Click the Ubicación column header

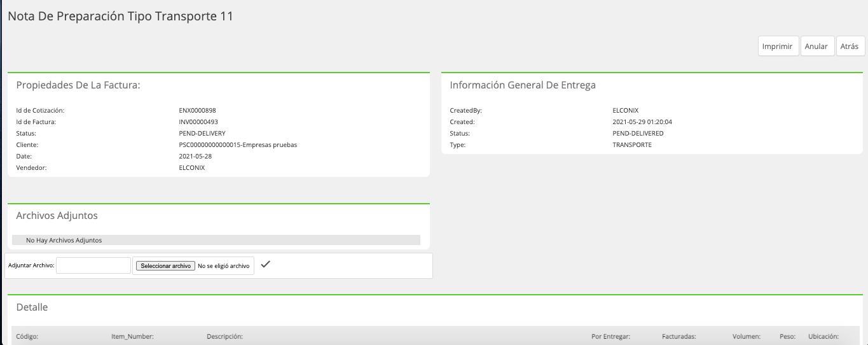pos(823,337)
